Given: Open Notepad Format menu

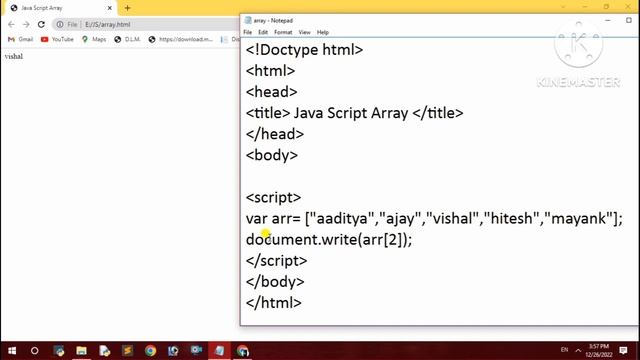Looking at the screenshot, I should [283, 32].
